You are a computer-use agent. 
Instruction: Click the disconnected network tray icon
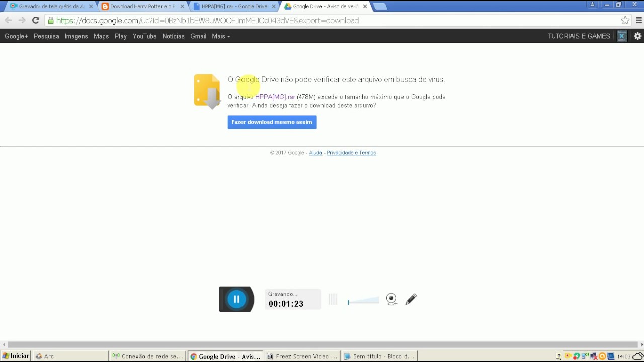tap(594, 356)
